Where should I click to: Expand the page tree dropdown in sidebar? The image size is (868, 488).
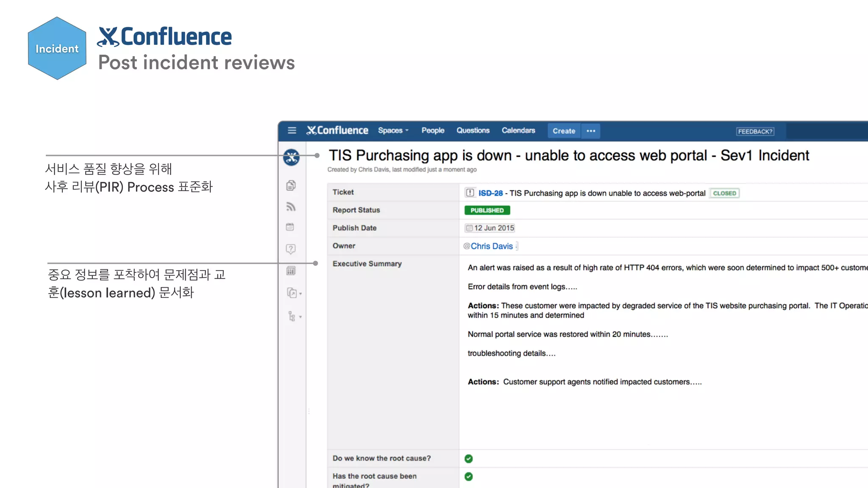[300, 317]
